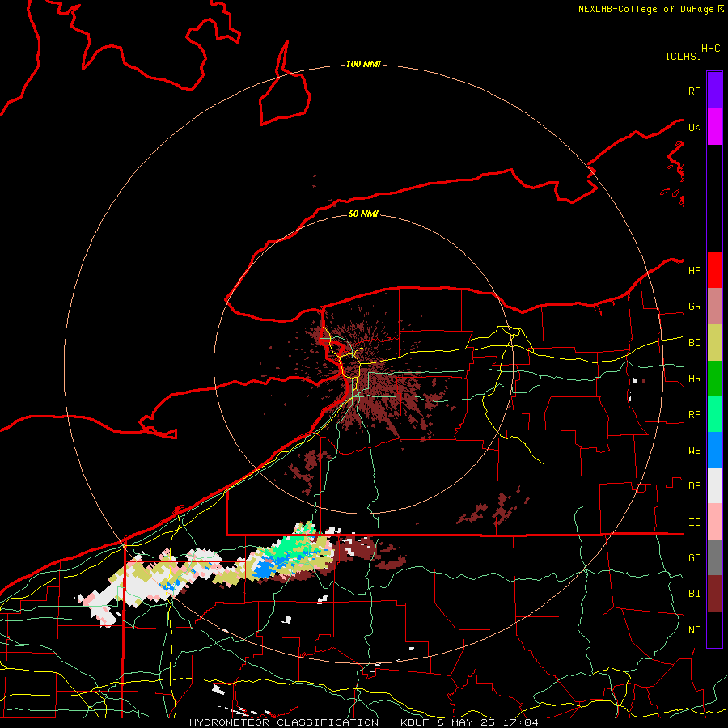The image size is (728, 728).
Task: Click the WS blue legend swatch
Action: point(714,450)
